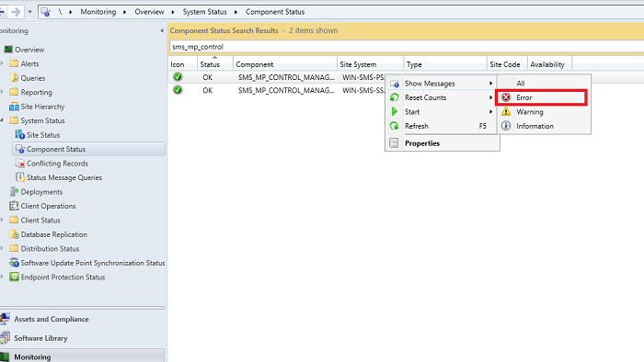Collapse the navigation pane with chevron

(x=162, y=30)
